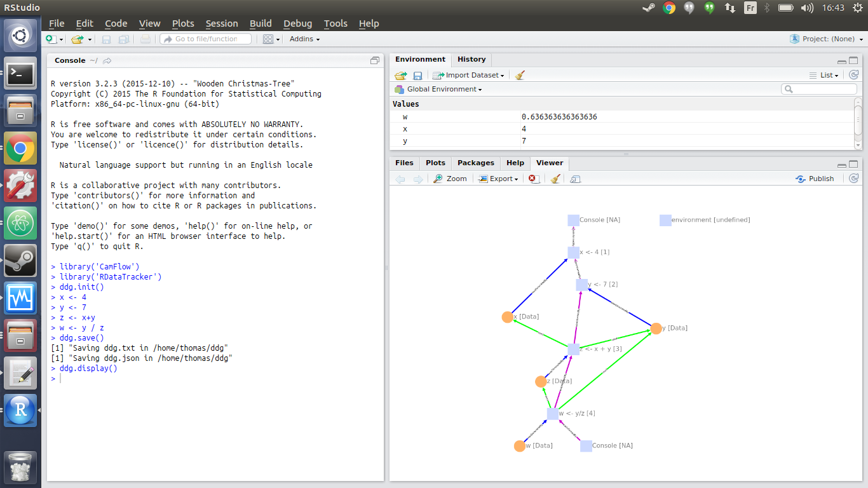868x488 pixels.
Task: Open the Code menu
Action: pyautogui.click(x=116, y=24)
